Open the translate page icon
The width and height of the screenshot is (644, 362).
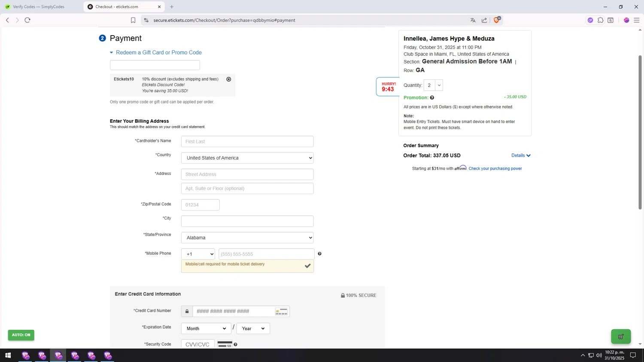(473, 20)
